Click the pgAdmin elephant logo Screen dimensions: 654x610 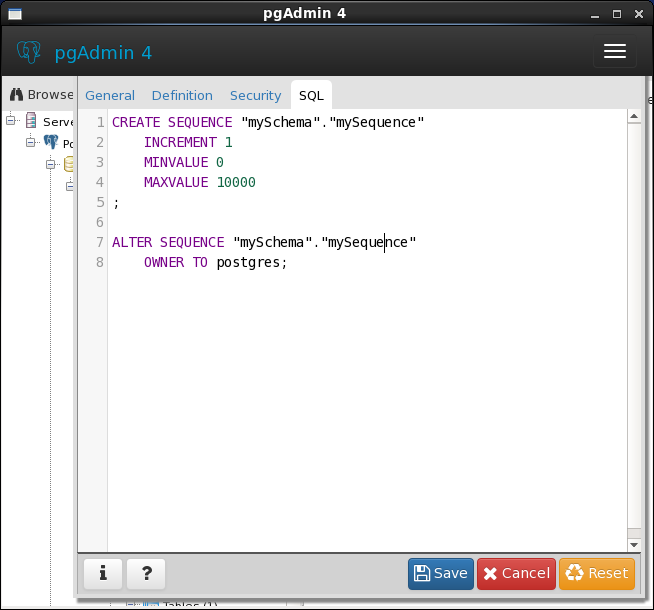pos(29,52)
